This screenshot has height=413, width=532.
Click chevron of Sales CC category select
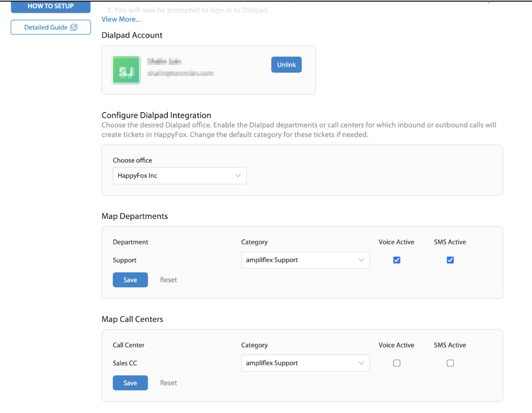pos(361,363)
